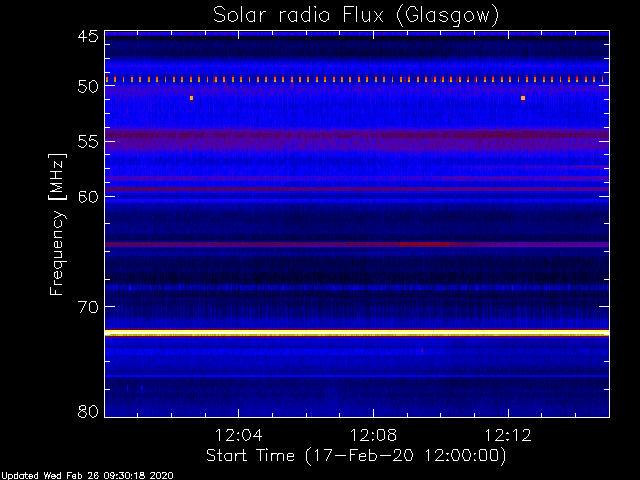Click the '50' frequency tick label
The width and height of the screenshot is (640, 480).
click(x=88, y=87)
